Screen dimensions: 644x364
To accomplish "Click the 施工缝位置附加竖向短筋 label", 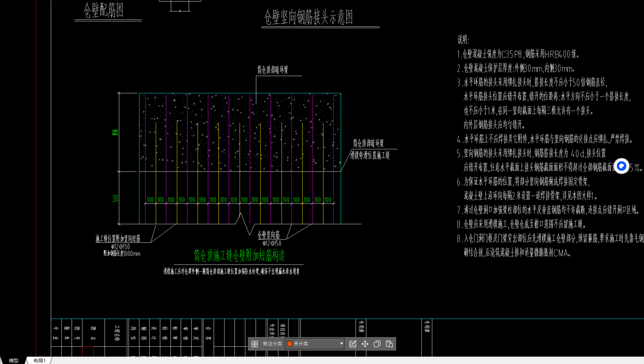I will pyautogui.click(x=118, y=238).
